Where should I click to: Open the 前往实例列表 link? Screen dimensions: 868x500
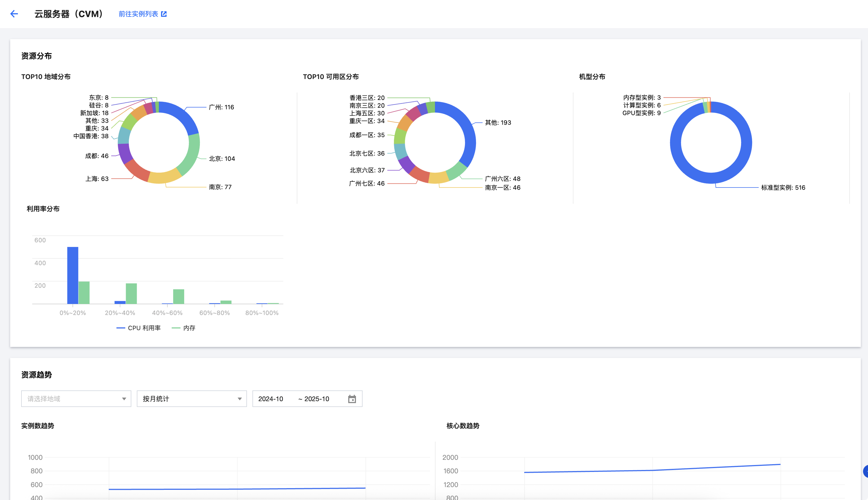click(138, 14)
